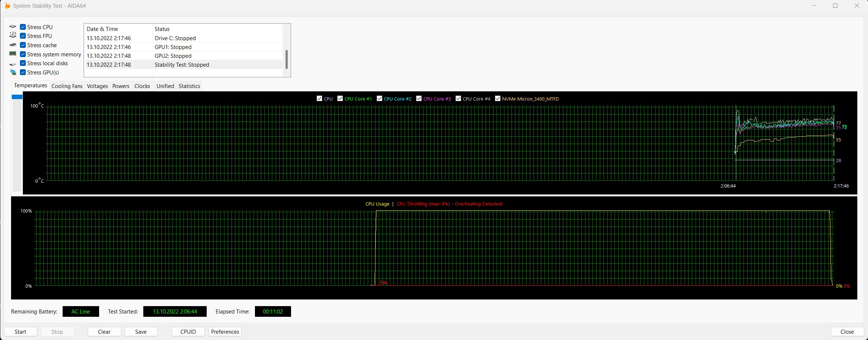Select the Statistics tab
868x340 pixels.
(189, 86)
